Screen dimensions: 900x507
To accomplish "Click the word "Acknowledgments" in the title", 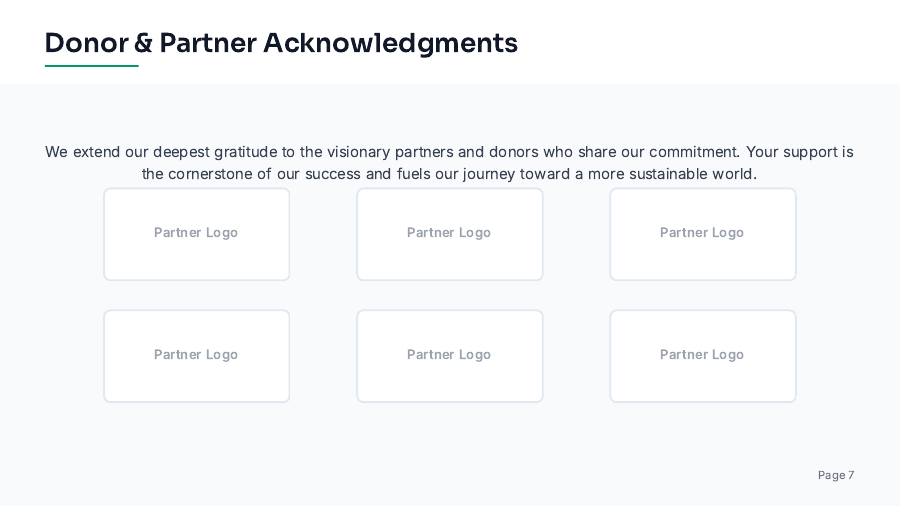I will tap(390, 43).
